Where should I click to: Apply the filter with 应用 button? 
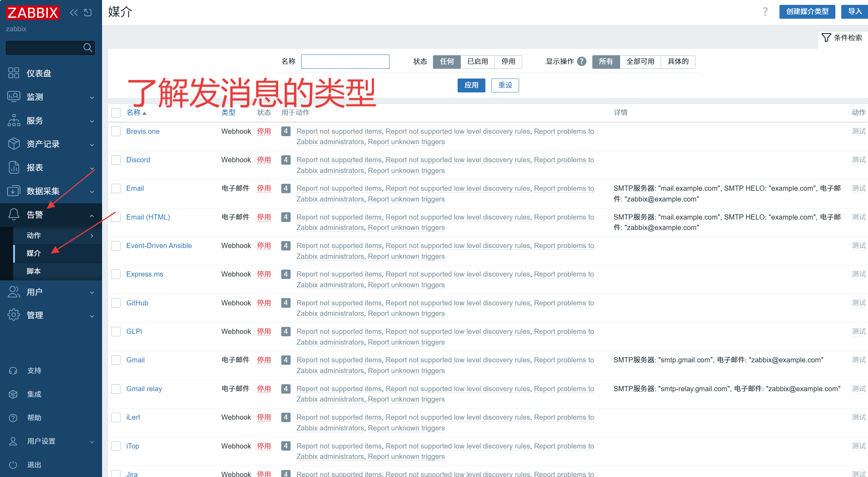471,85
